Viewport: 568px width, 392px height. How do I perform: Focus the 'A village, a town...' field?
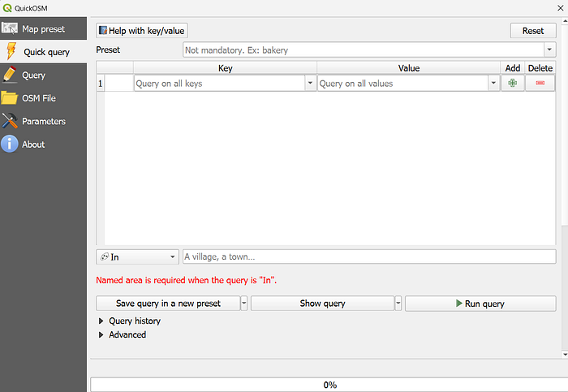click(x=369, y=256)
